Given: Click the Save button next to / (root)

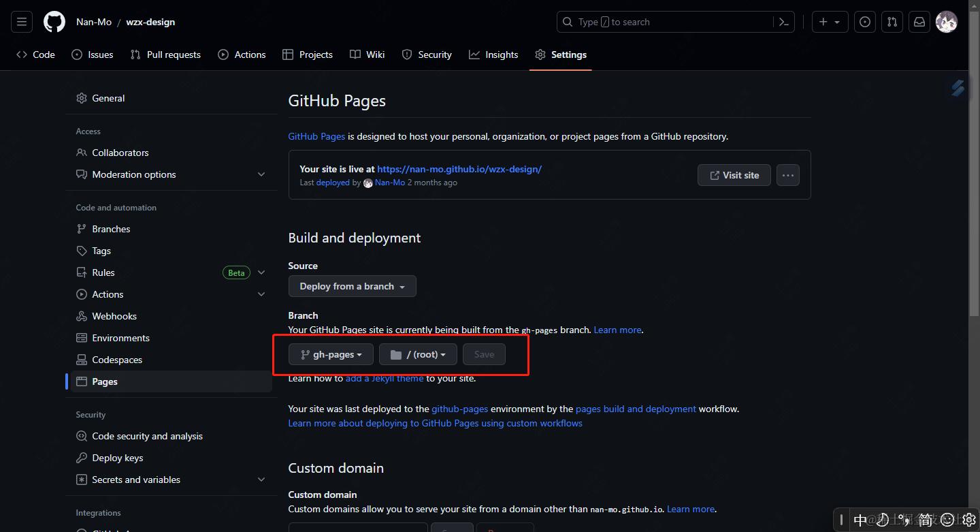Looking at the screenshot, I should pyautogui.click(x=484, y=354).
